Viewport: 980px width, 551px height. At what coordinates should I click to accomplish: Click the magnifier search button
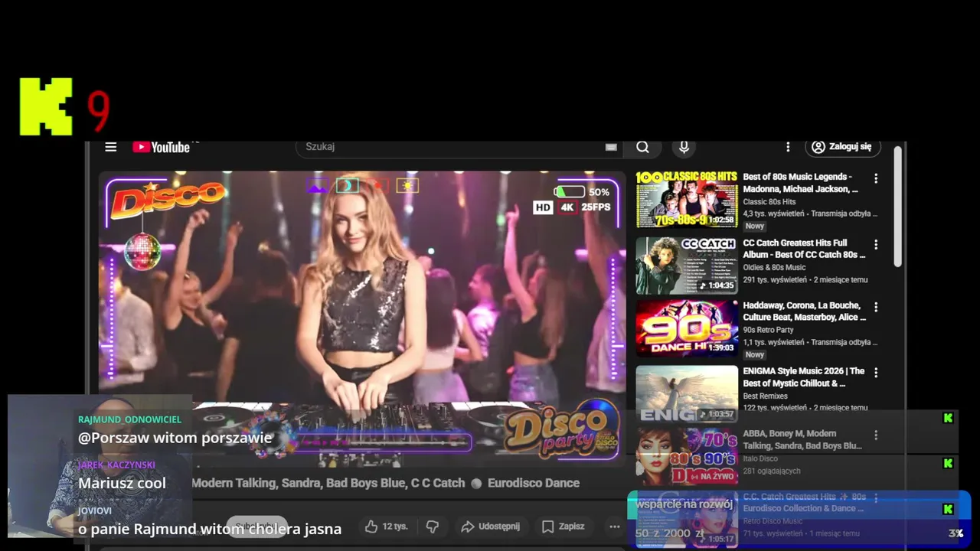643,147
